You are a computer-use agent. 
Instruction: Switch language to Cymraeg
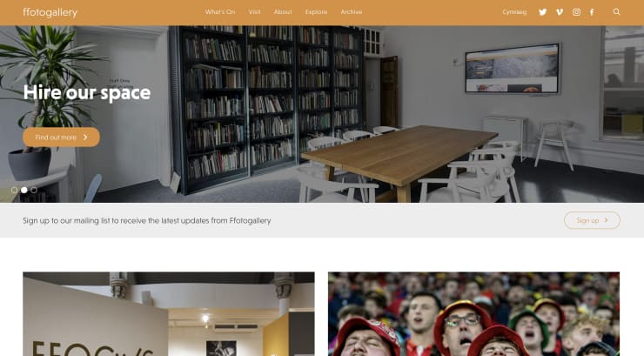[x=514, y=12]
